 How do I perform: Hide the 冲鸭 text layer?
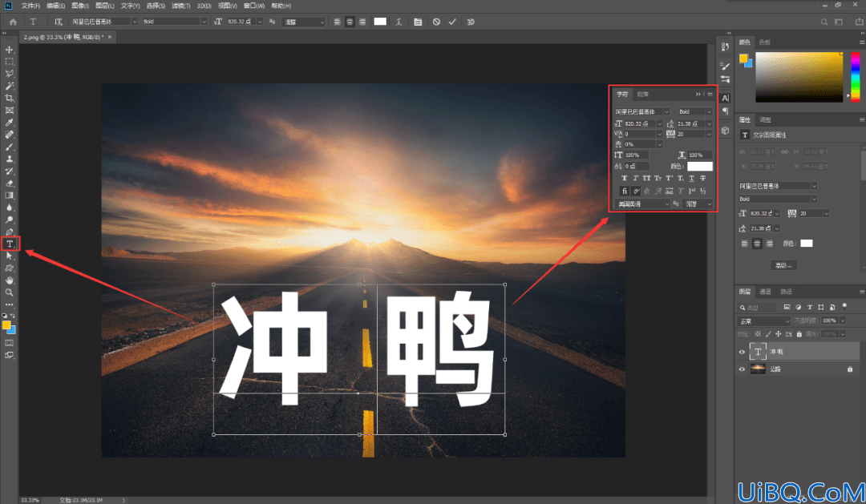(x=742, y=352)
